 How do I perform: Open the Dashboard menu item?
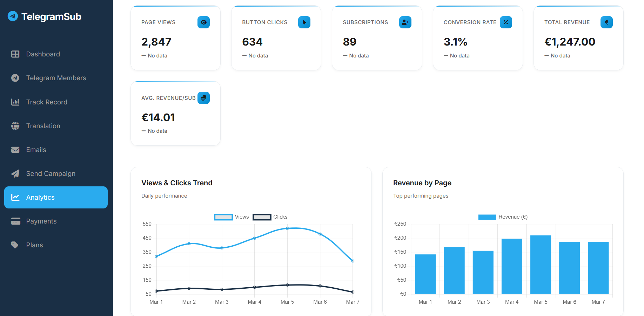(43, 54)
